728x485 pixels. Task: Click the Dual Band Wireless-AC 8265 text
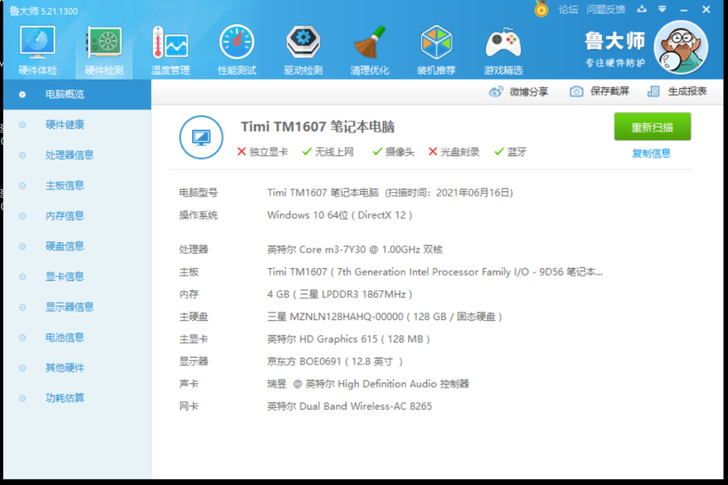pos(349,406)
